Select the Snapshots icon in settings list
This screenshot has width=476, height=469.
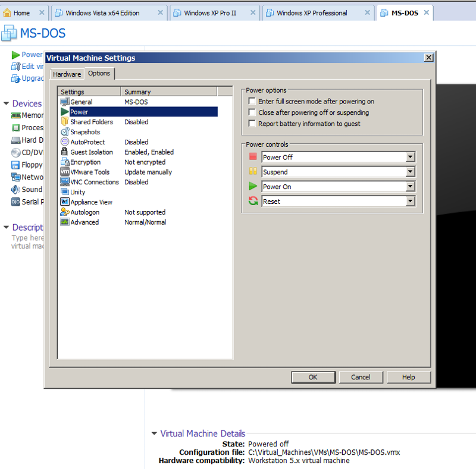point(65,132)
